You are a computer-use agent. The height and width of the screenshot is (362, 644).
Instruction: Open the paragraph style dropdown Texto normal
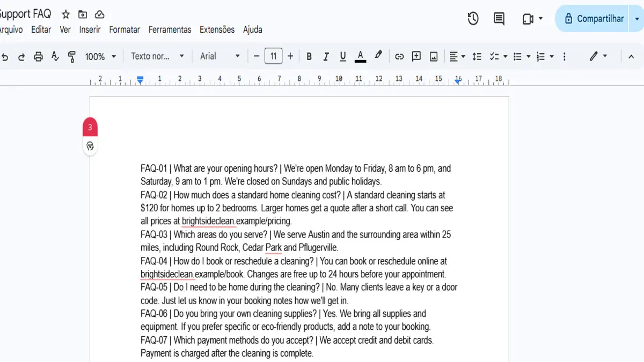coord(157,56)
